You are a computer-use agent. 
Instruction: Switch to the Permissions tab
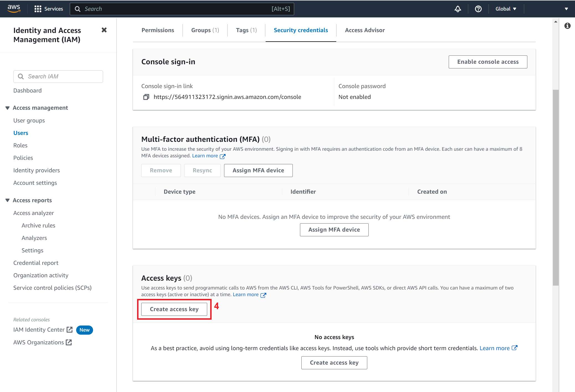(158, 30)
